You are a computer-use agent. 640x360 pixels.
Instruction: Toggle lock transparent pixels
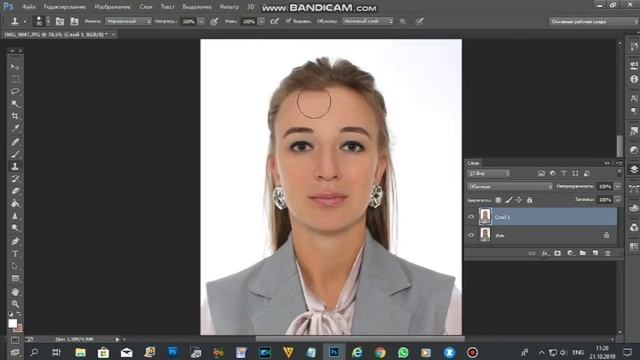point(498,200)
